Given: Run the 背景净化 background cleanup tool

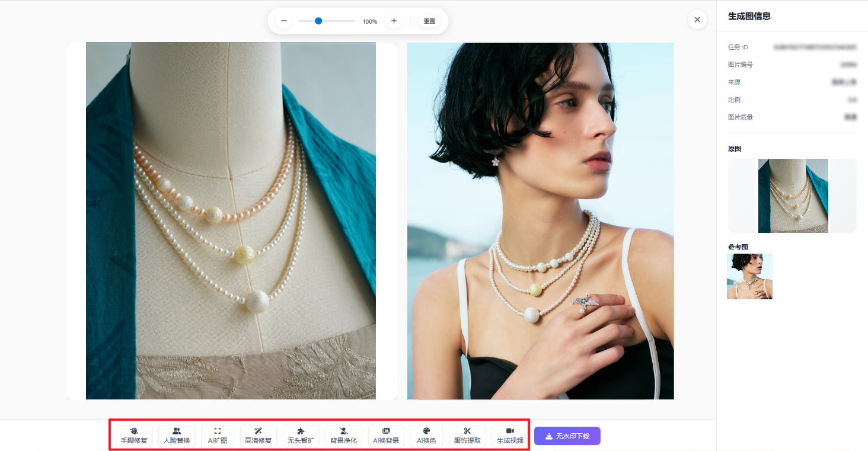Looking at the screenshot, I should pyautogui.click(x=343, y=436).
